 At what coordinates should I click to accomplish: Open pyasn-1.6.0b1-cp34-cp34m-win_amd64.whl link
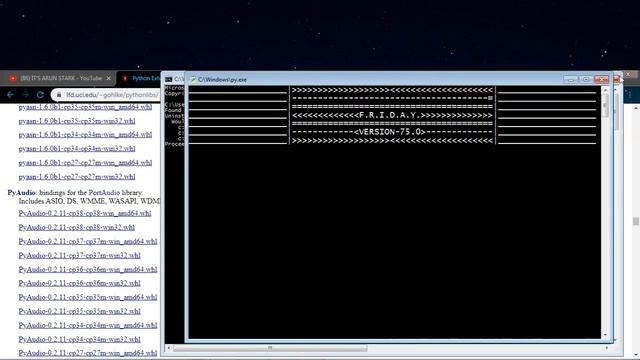pos(85,134)
